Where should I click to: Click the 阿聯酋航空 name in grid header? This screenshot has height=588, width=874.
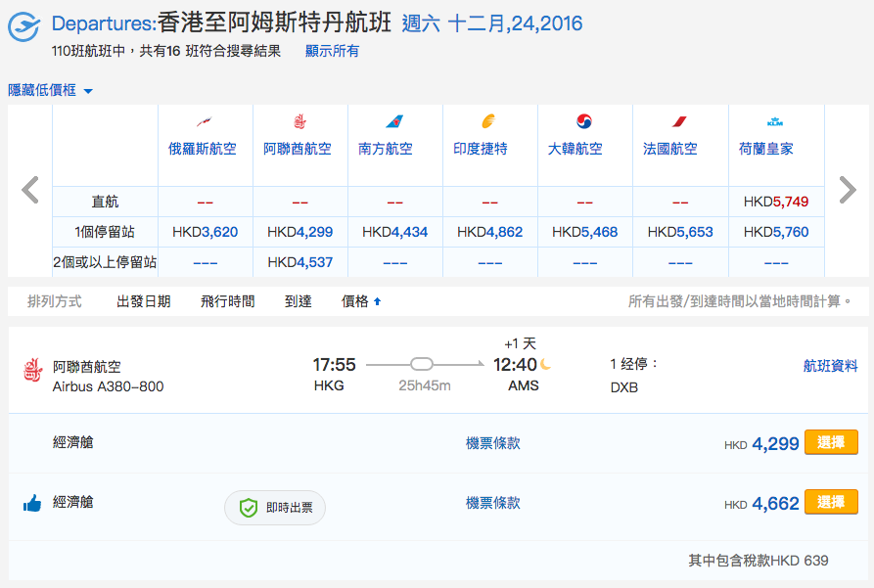coord(298,149)
